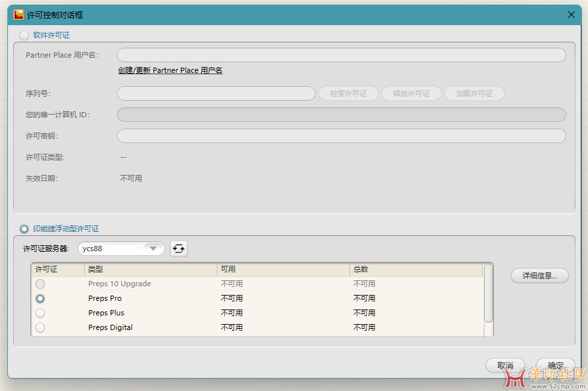588x391 pixels.
Task: Click the 失效日期 value 不可用
Action: [131, 178]
